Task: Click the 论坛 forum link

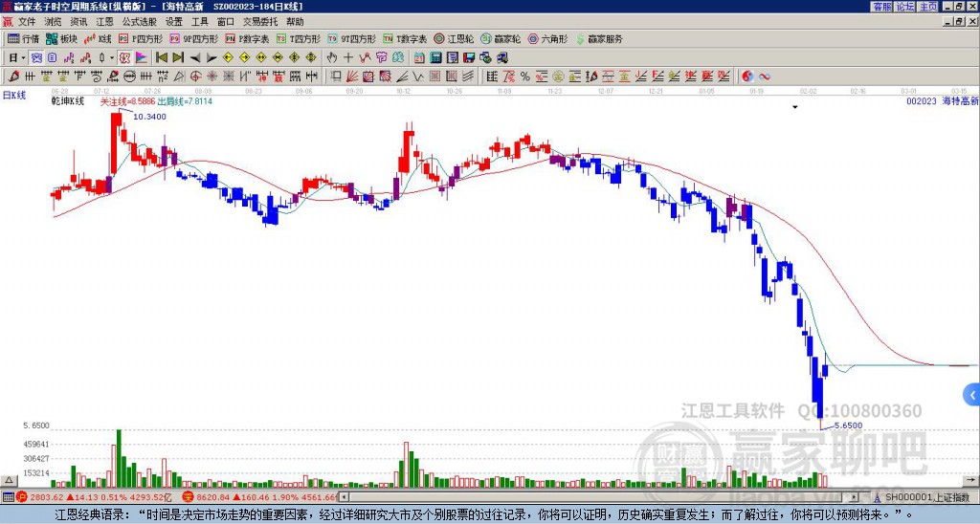Action: (905, 7)
